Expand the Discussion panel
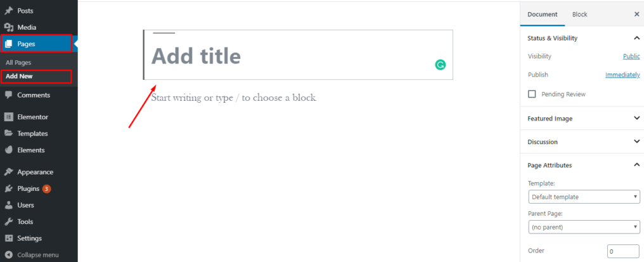Image resolution: width=644 pixels, height=262 pixels. pos(636,141)
